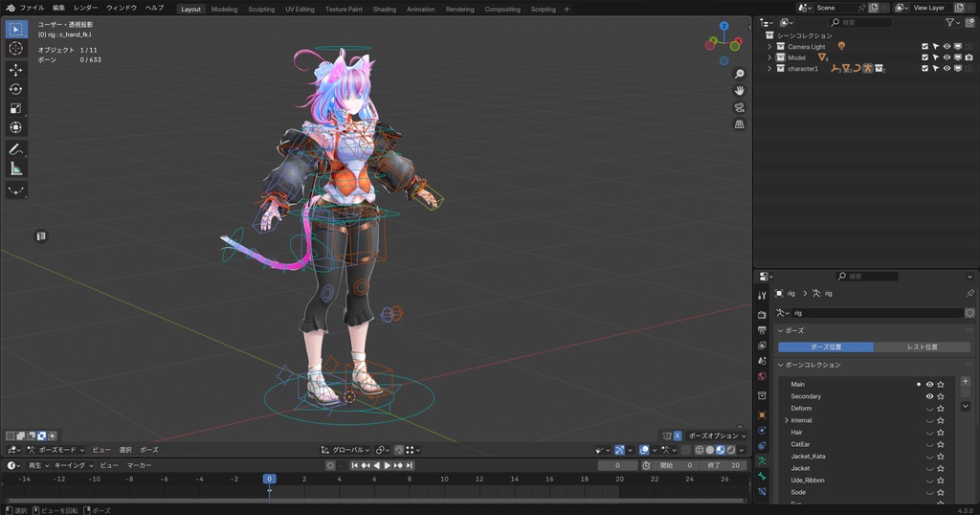Click the 終了 end frame field
980x515 pixels.
724,465
